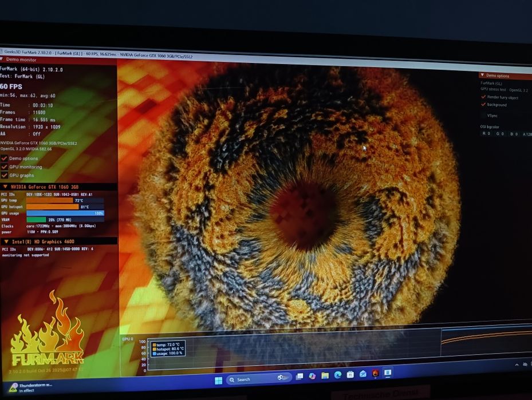Screen dimensions: 532x400
Task: Toggle the GPU monitoring checkbox
Action: pyautogui.click(x=5, y=167)
